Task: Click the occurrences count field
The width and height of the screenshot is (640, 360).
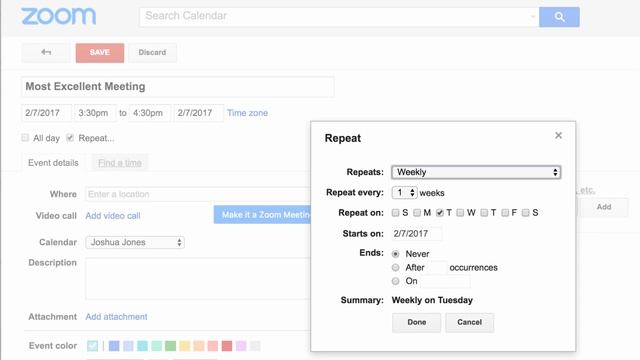Action: (x=437, y=268)
